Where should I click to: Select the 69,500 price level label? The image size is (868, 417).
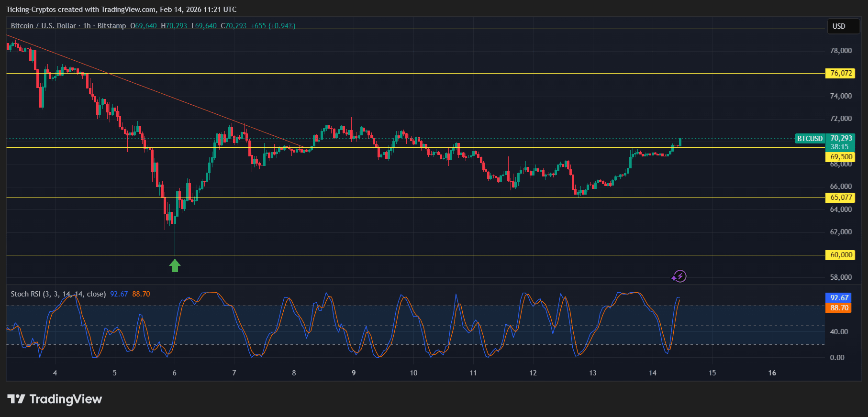tap(840, 157)
